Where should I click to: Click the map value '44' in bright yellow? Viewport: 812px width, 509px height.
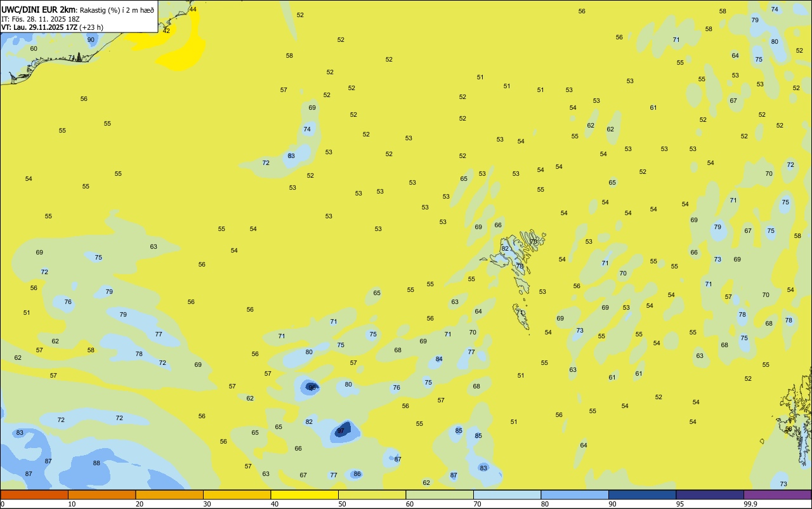point(193,10)
